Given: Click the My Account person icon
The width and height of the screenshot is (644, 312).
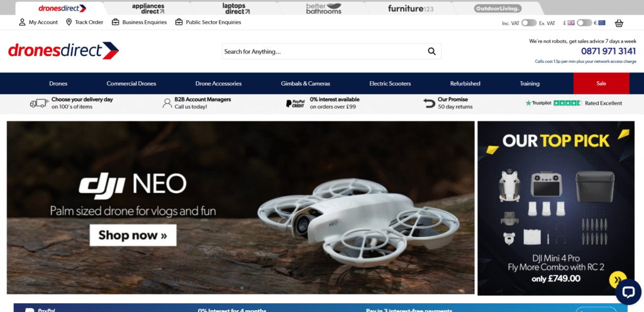Looking at the screenshot, I should [x=23, y=22].
